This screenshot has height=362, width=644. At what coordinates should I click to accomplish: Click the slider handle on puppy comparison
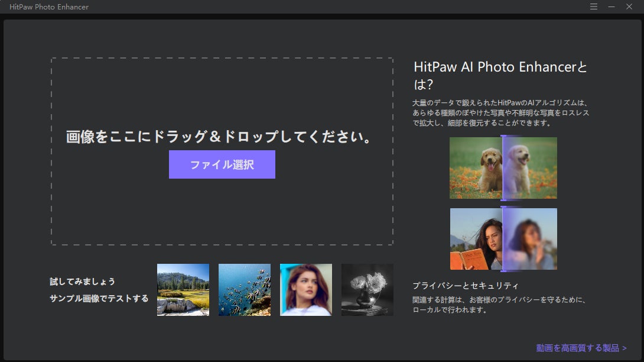click(x=503, y=168)
